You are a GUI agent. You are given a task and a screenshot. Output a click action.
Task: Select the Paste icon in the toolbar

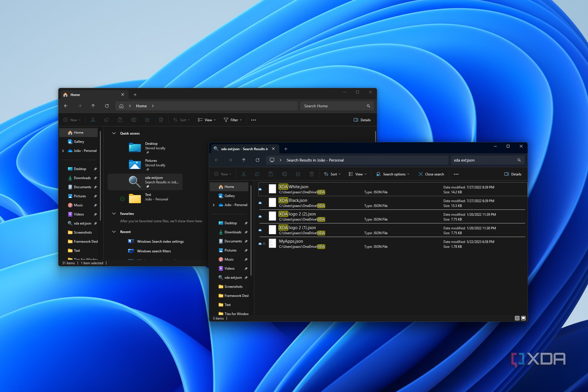tap(271, 174)
